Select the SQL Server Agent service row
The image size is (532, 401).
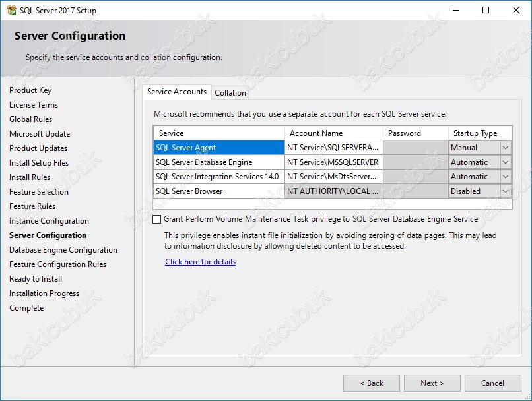point(219,148)
